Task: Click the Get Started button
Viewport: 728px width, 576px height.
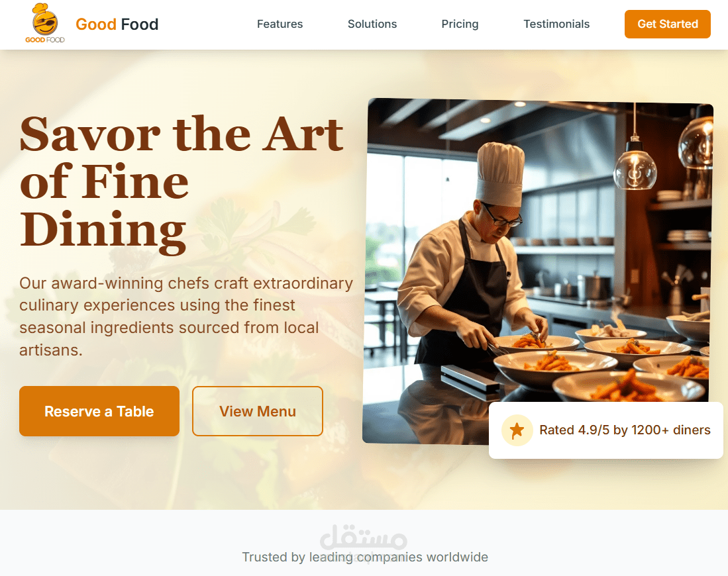Action: pyautogui.click(x=667, y=24)
